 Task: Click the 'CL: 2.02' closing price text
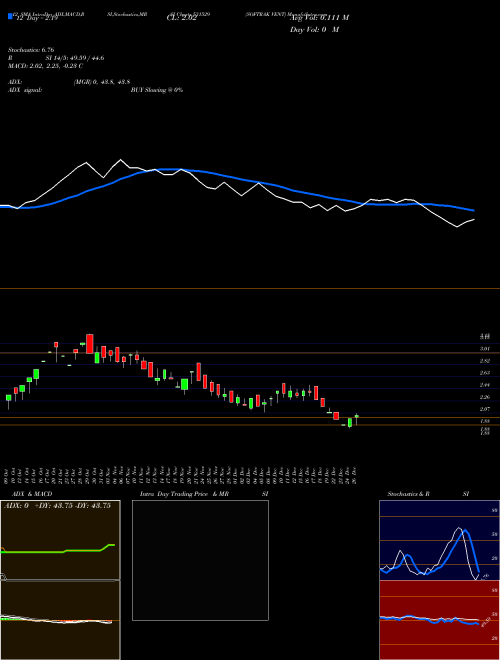[182, 19]
